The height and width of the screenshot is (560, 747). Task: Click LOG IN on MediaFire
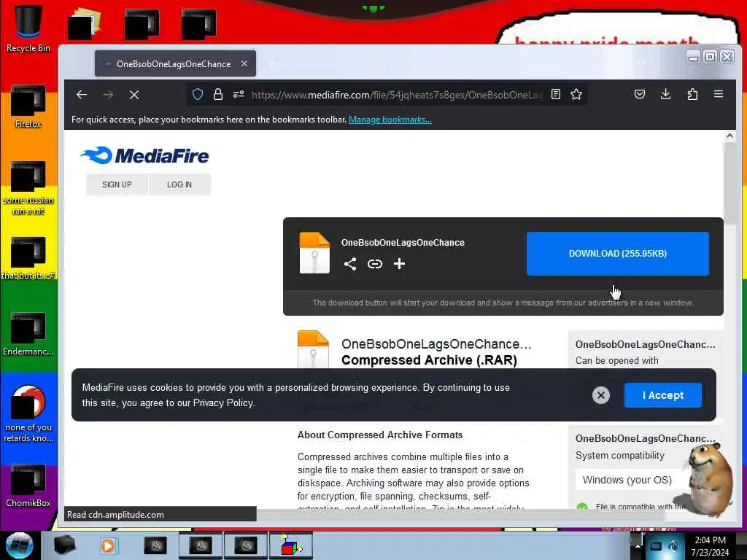pyautogui.click(x=179, y=184)
